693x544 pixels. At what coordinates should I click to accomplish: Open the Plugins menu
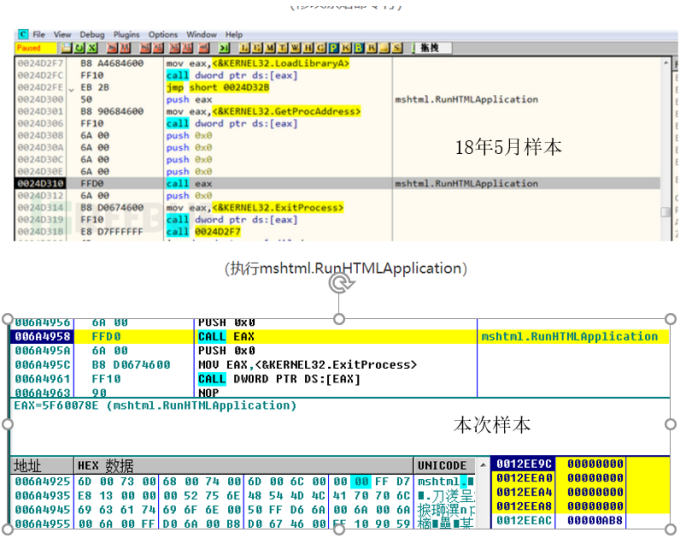coord(124,34)
